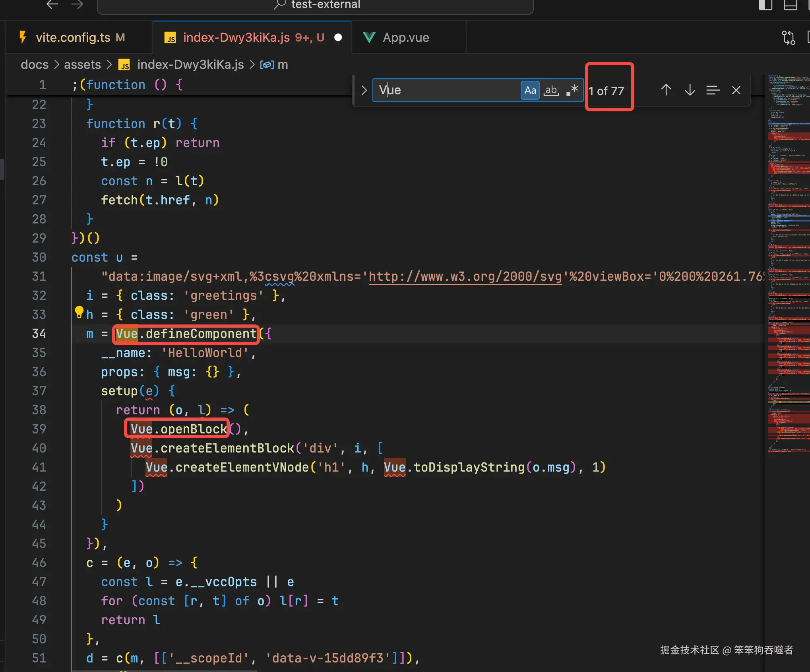
Task: Toggle Match Whole Word option
Action: coord(551,90)
